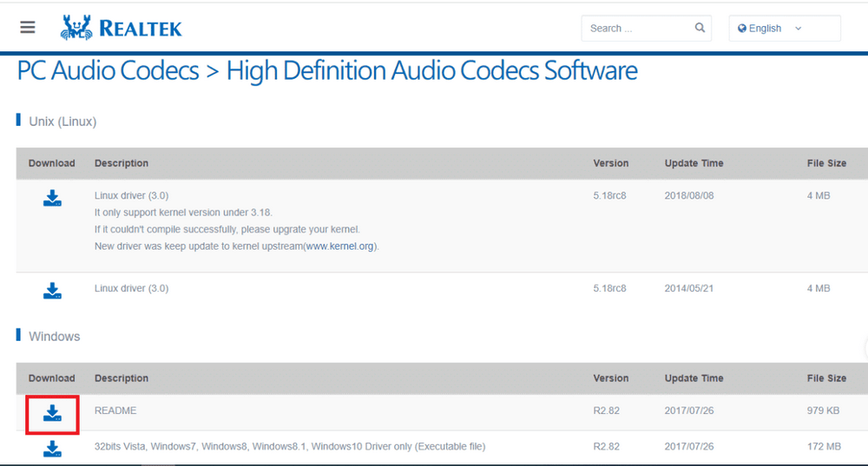Download the README file
This screenshot has height=466, width=868.
[x=52, y=413]
